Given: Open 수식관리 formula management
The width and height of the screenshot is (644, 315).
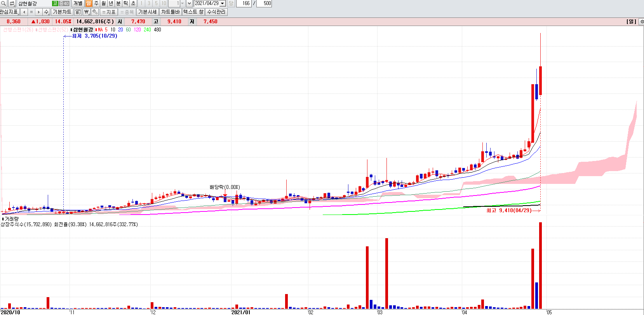Looking at the screenshot, I should [216, 12].
